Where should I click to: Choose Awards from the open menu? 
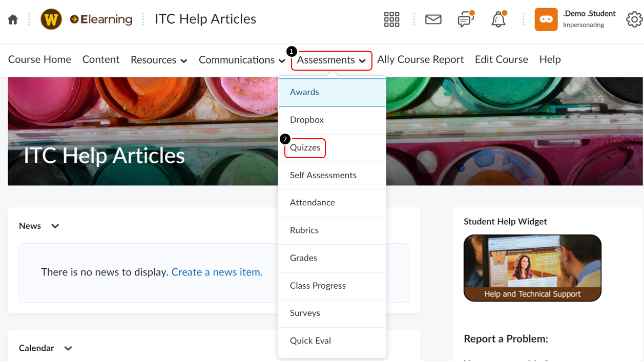tap(304, 92)
